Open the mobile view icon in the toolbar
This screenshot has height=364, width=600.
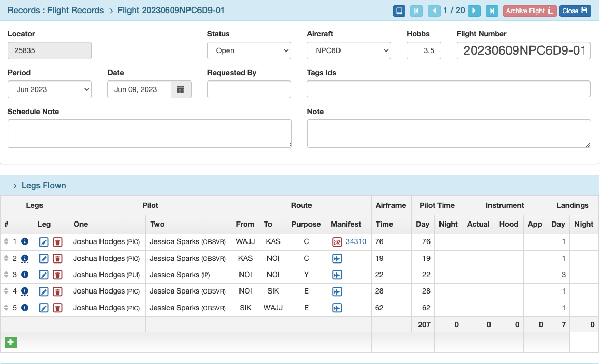[x=399, y=11]
